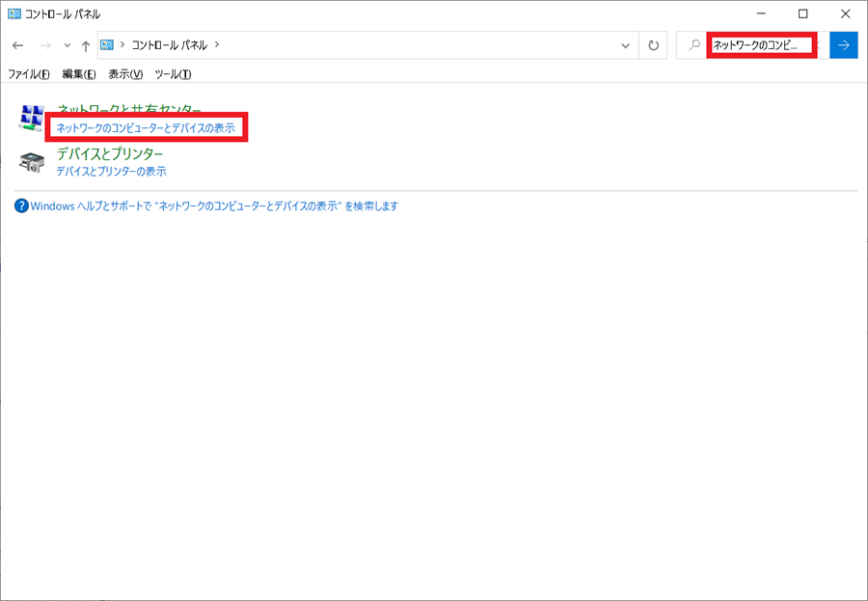
Task: Click the blue arrow to run the search
Action: point(842,44)
